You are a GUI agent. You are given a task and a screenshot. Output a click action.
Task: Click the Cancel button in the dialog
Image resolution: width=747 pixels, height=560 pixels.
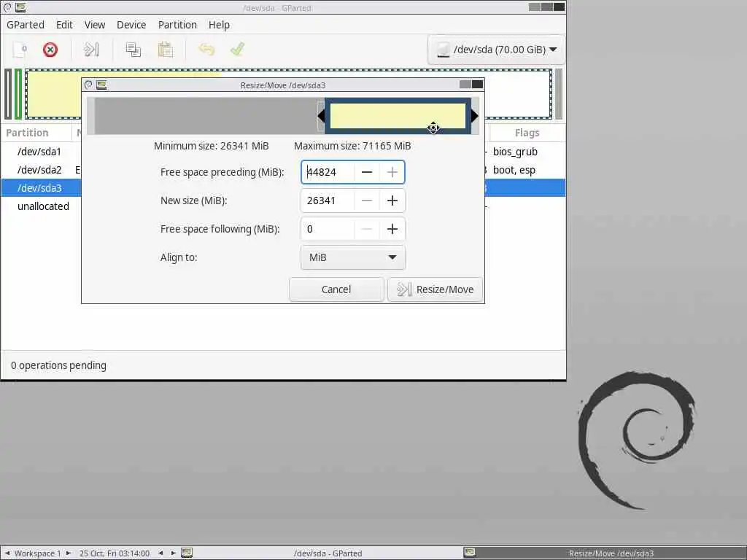(x=336, y=289)
